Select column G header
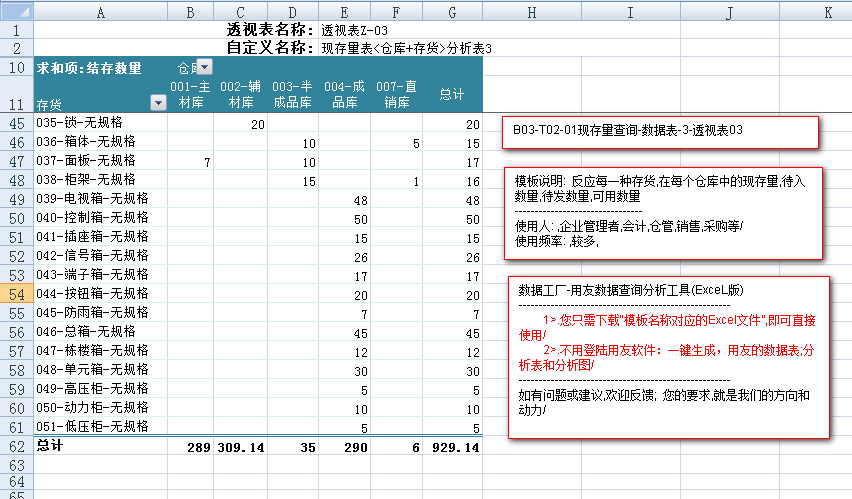852x499 pixels. 452,12
